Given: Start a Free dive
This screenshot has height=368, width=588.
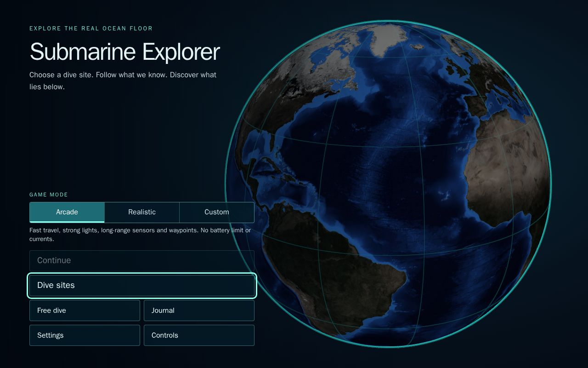Looking at the screenshot, I should (85, 310).
